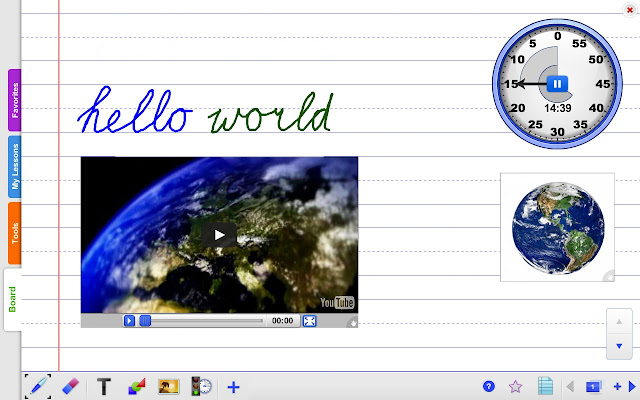Close the board with red X

coord(630,10)
